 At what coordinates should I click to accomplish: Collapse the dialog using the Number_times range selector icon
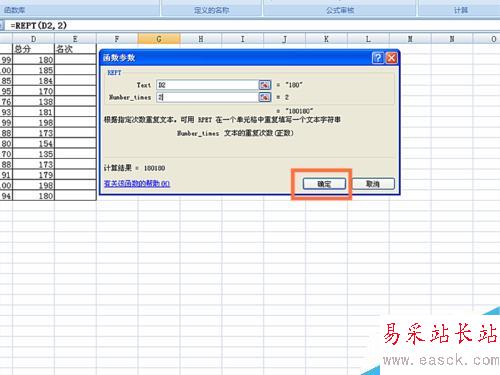point(265,97)
